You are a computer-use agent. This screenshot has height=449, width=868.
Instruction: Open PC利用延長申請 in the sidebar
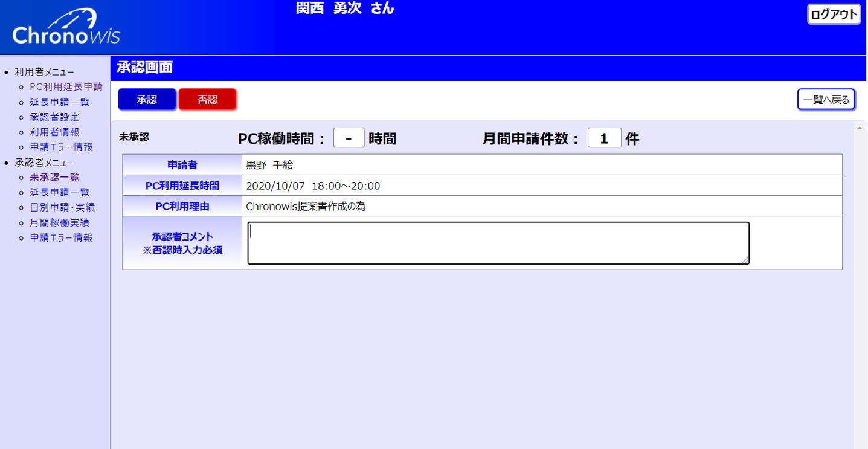66,87
